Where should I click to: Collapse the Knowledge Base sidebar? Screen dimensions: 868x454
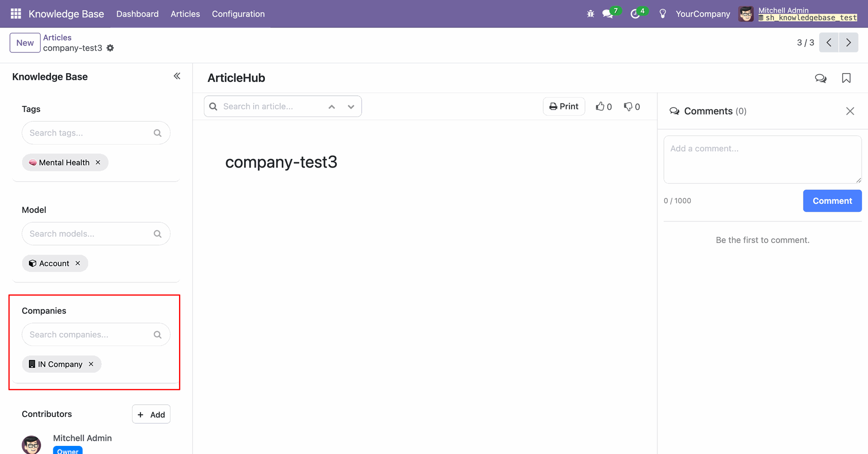pyautogui.click(x=177, y=76)
